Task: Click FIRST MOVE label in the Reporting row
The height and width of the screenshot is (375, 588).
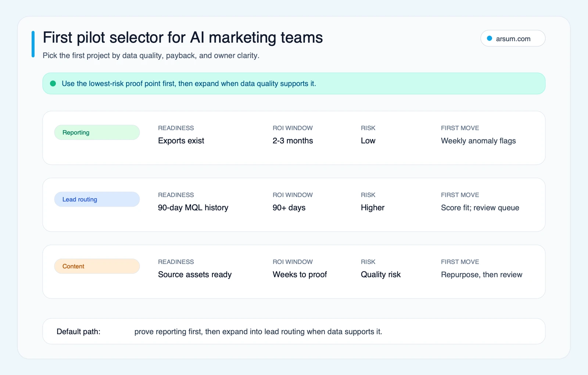Action: pos(460,128)
